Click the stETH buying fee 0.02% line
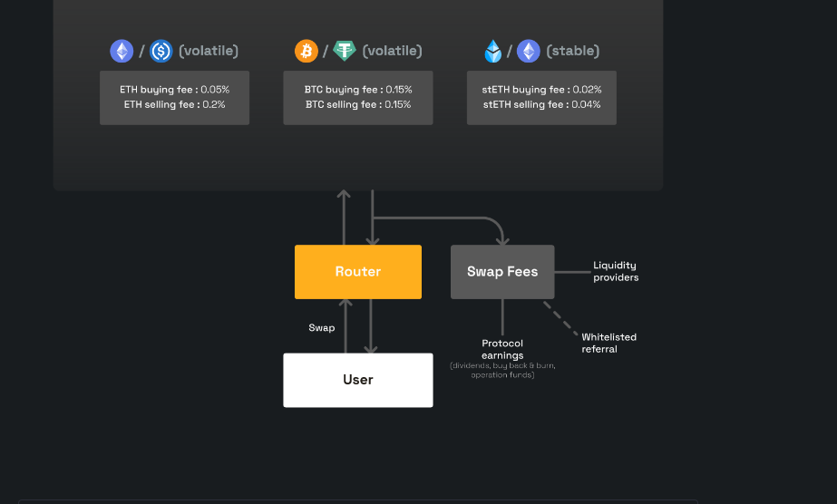 (x=541, y=90)
